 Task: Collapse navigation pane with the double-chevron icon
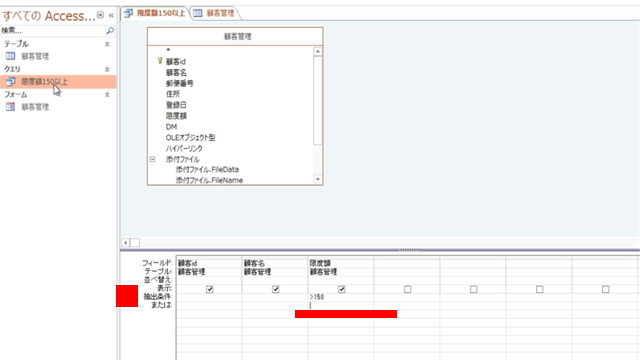tap(111, 16)
